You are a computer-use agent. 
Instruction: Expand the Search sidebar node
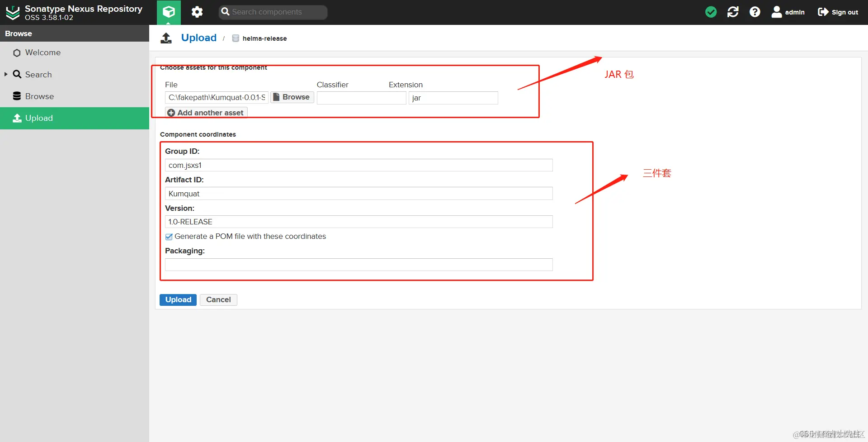(x=6, y=74)
